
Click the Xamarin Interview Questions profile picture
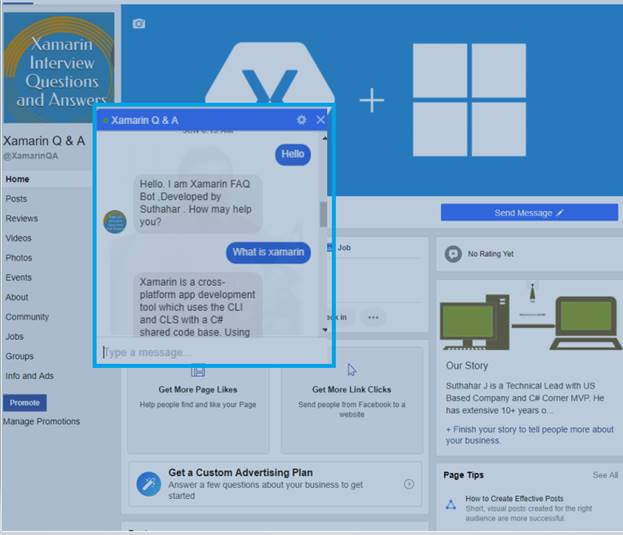pos(59,68)
